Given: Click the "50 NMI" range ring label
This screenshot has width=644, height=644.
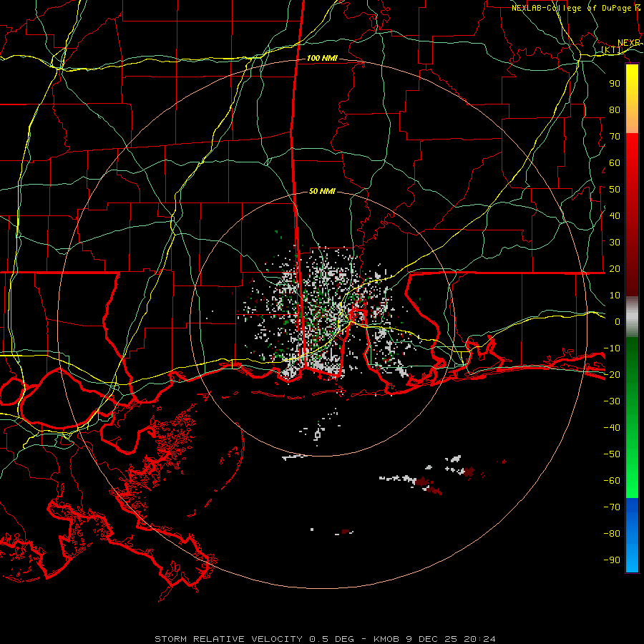Looking at the screenshot, I should 322,191.
